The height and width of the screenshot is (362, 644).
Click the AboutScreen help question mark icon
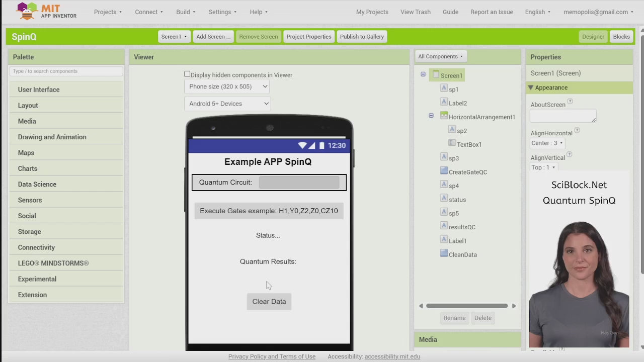coord(570,102)
